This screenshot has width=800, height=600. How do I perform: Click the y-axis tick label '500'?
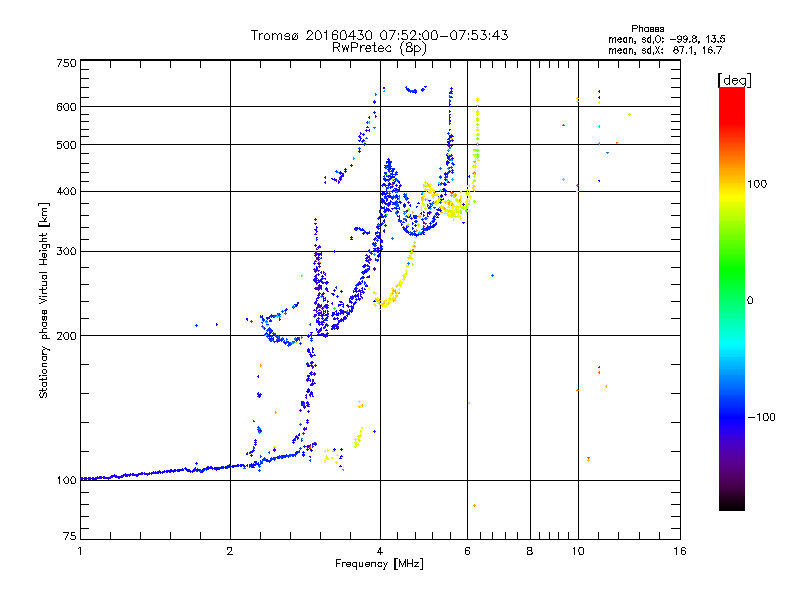pyautogui.click(x=66, y=145)
